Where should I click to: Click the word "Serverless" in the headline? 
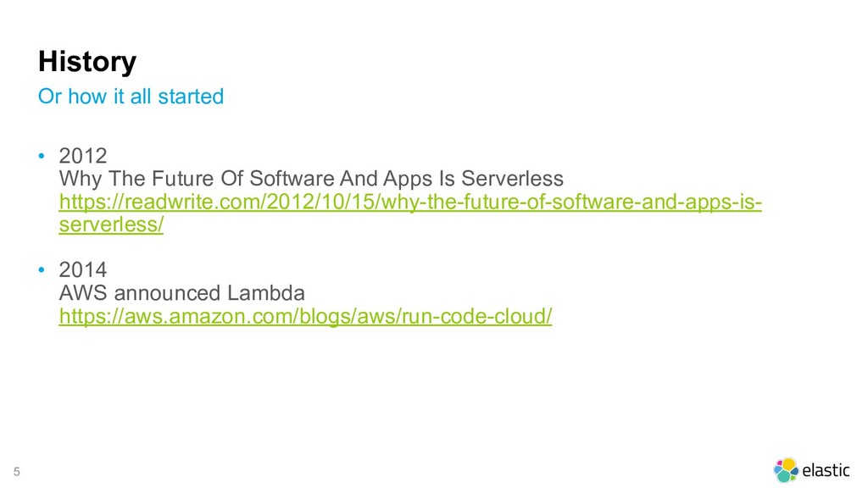[x=512, y=179]
